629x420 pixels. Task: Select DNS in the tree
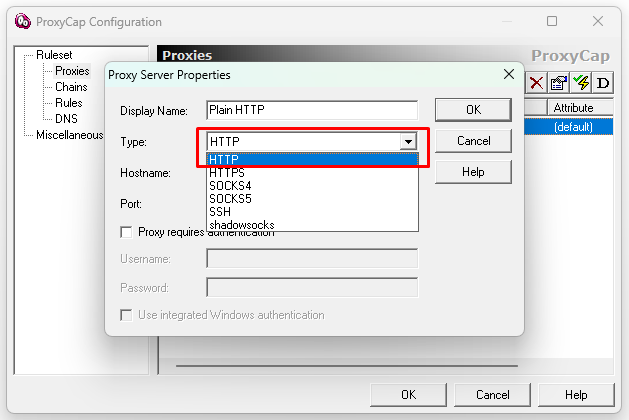pos(66,119)
